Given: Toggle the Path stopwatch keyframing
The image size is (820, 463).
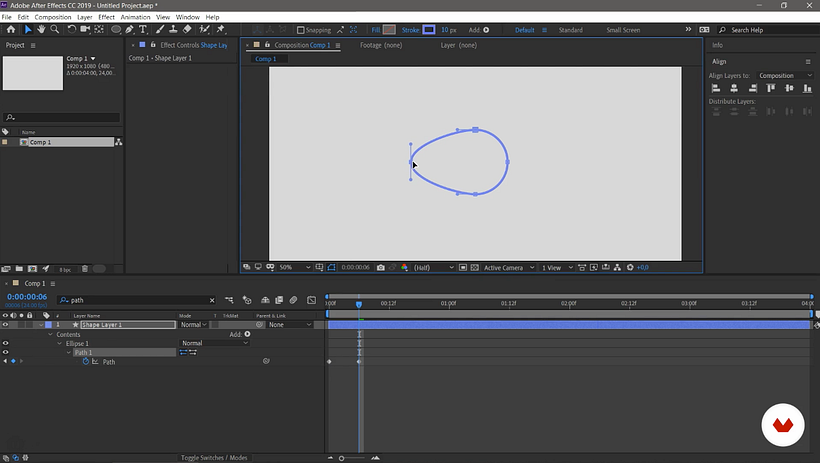Looking at the screenshot, I should click(x=86, y=362).
